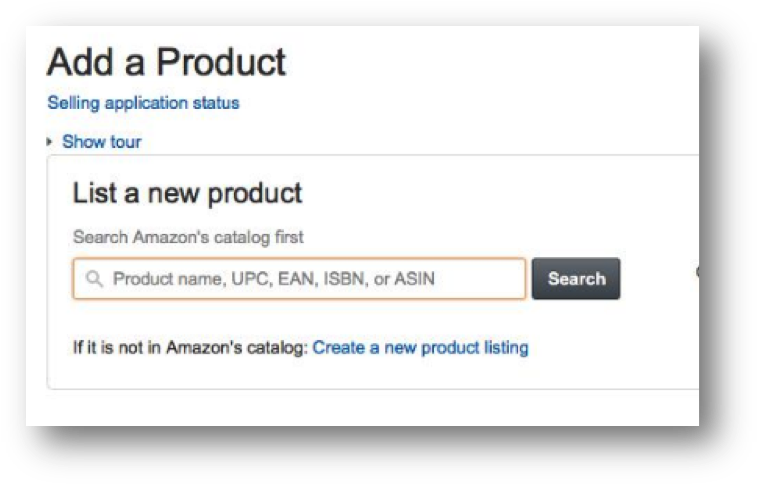Click the Show tour disclosure triangle
Viewport: 757px width, 484px height.
(50, 142)
